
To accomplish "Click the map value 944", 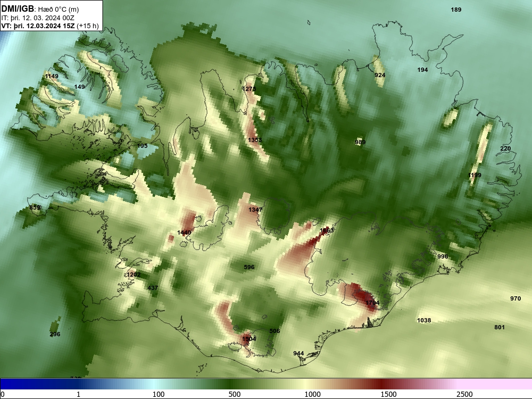I will [298, 354].
